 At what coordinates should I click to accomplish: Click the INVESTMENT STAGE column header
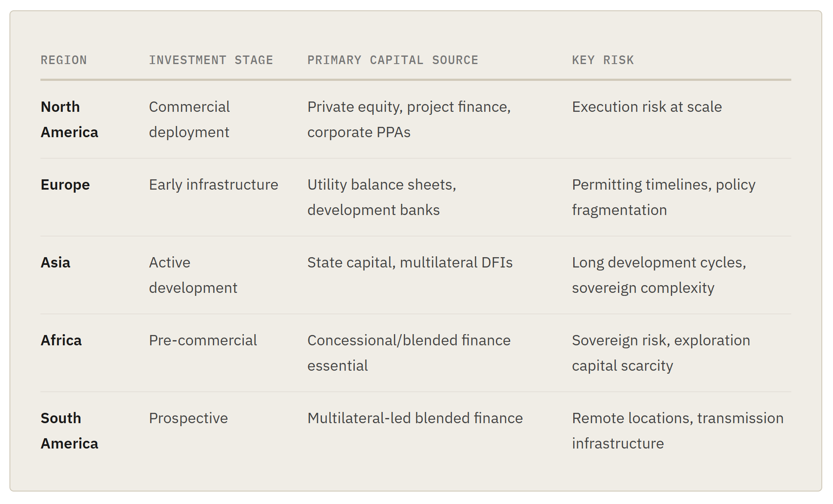[211, 60]
